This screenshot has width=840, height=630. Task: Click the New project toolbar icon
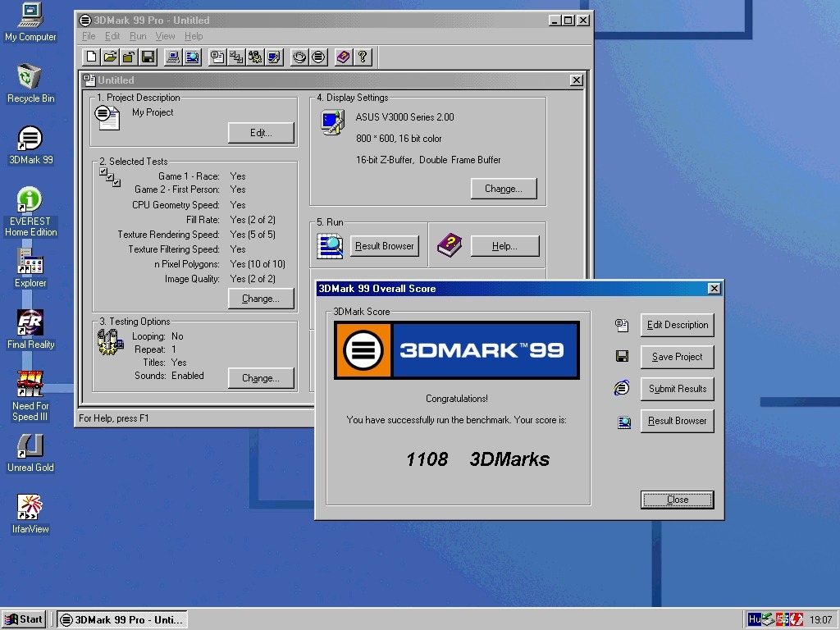[92, 57]
